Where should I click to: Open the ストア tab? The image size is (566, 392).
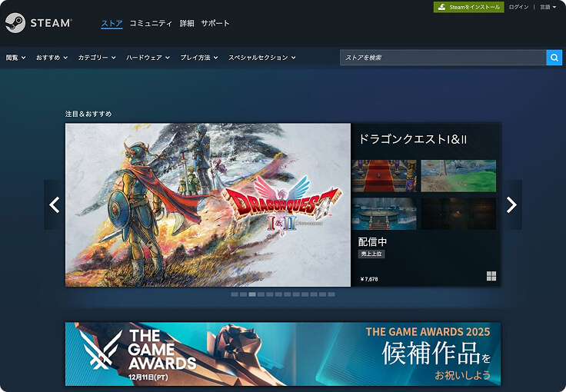point(112,23)
